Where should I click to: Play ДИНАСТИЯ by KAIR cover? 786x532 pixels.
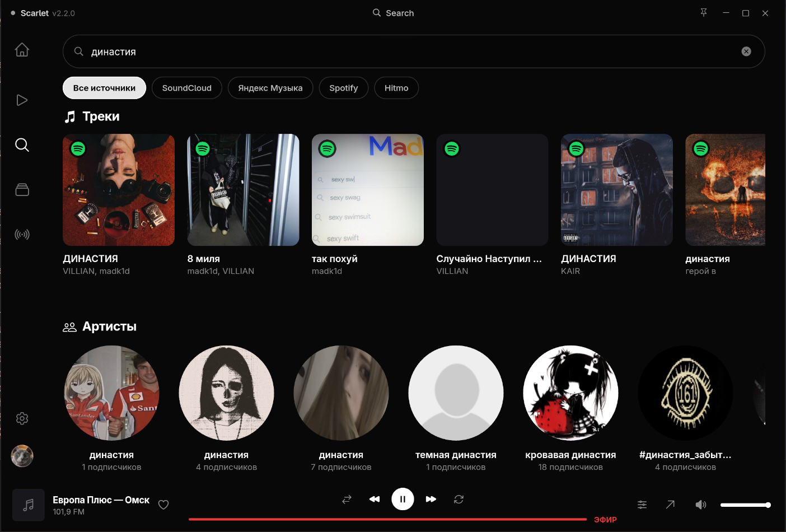tap(617, 190)
